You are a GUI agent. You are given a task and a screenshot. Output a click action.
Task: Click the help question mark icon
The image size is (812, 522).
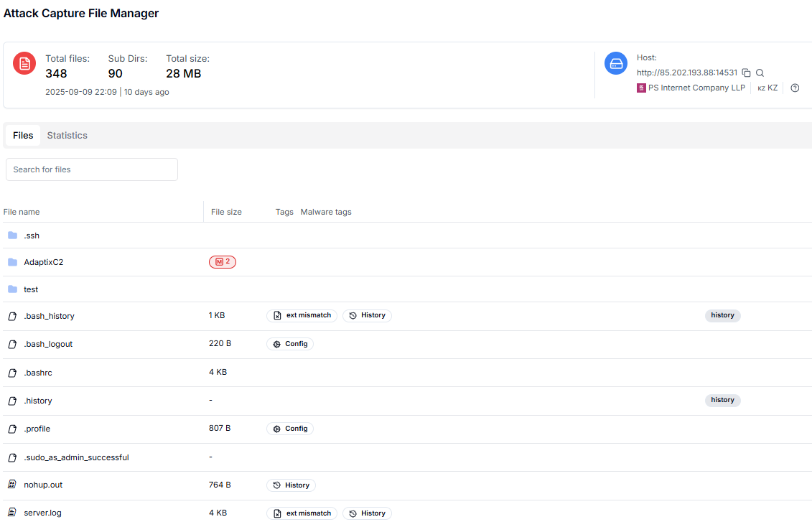point(795,88)
